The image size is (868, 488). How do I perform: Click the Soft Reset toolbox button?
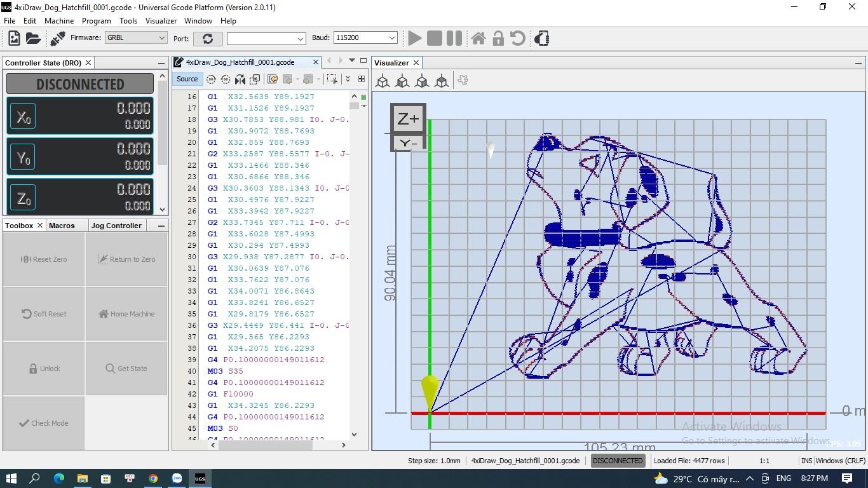(44, 314)
